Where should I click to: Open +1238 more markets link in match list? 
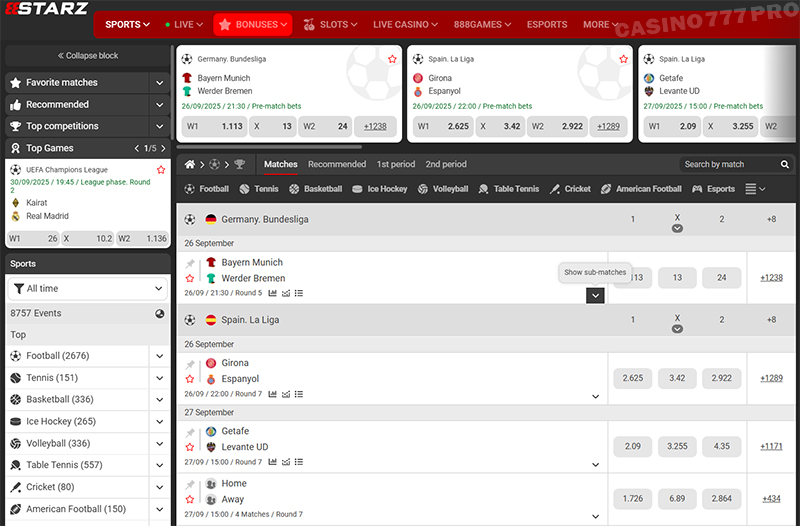click(771, 278)
